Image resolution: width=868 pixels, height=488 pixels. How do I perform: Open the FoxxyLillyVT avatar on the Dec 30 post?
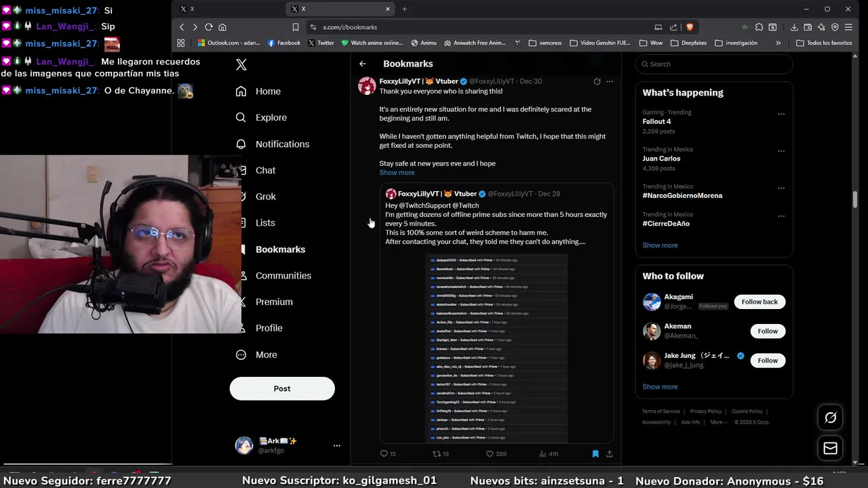(367, 86)
